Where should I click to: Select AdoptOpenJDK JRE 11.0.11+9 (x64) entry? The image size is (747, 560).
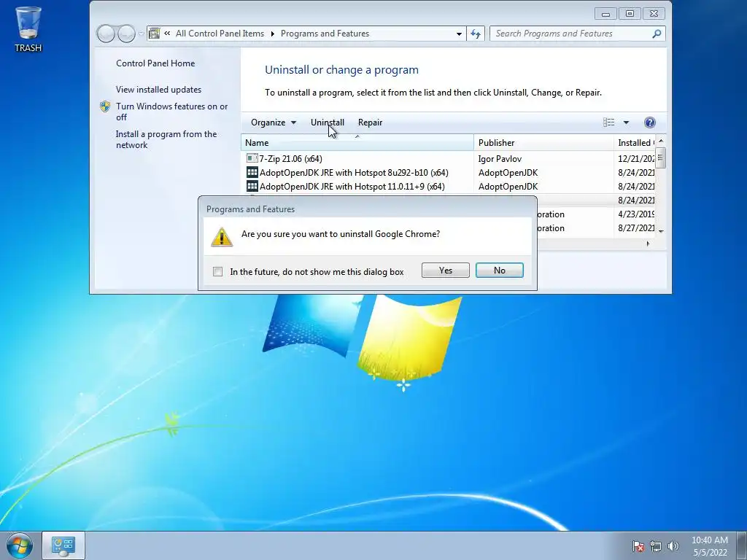click(352, 186)
